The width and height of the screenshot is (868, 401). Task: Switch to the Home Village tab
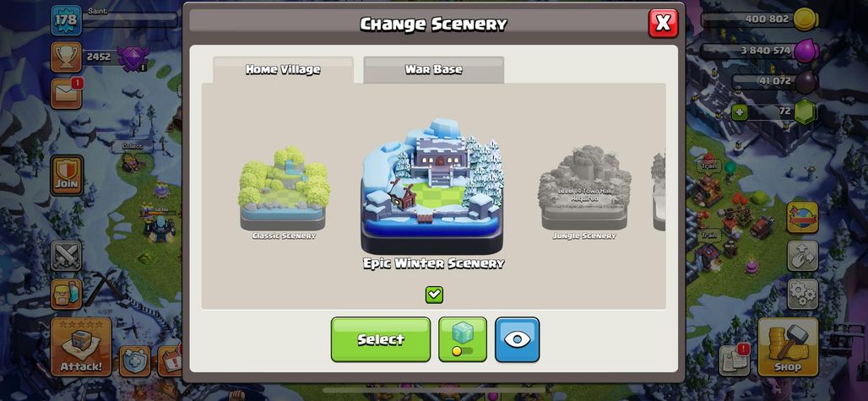pos(283,70)
